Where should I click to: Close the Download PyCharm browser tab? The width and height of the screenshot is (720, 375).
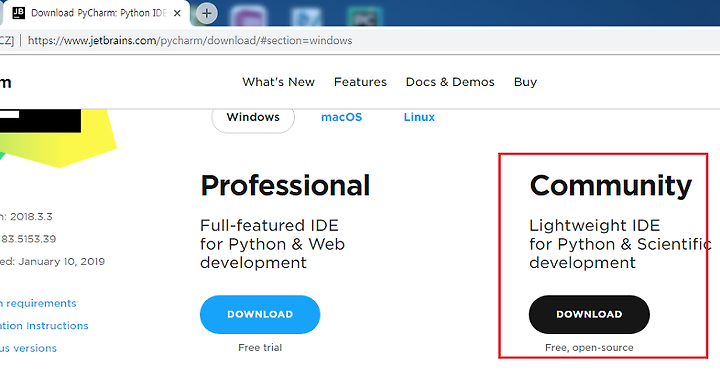click(177, 13)
